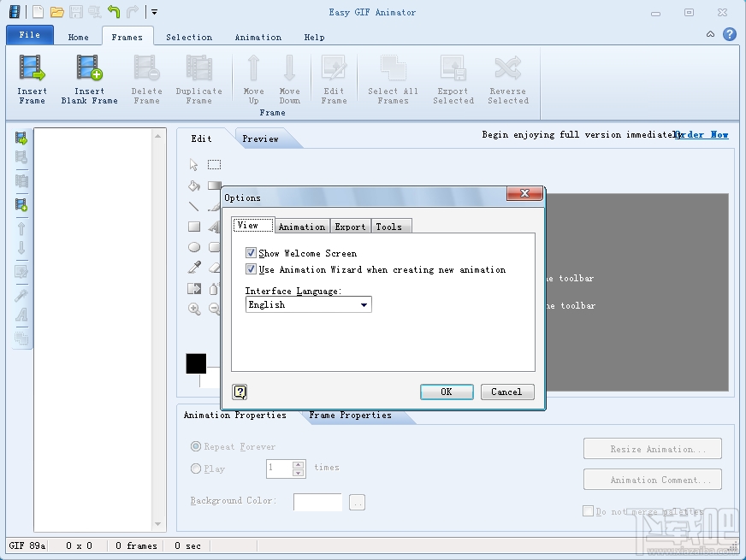746x560 pixels.
Task: Pick a color with the Eyedropper tool
Action: pyautogui.click(x=194, y=266)
